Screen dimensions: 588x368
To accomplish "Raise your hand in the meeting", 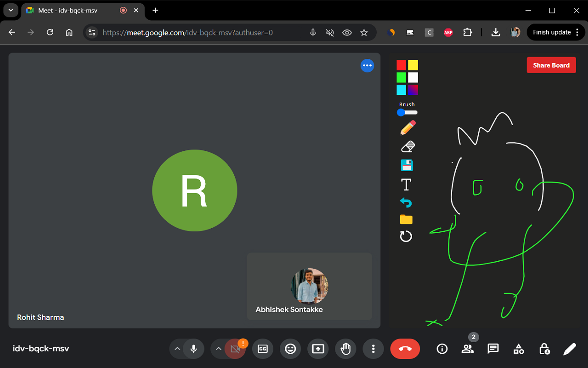I will [x=345, y=349].
